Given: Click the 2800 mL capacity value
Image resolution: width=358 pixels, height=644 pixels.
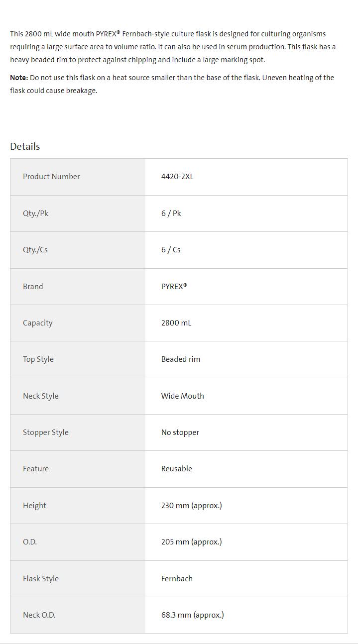Looking at the screenshot, I should point(176,323).
